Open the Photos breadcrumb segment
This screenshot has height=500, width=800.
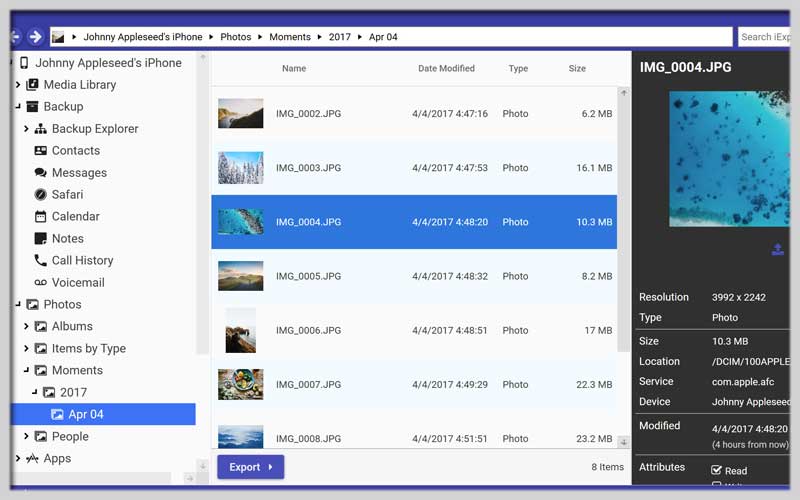click(x=235, y=37)
